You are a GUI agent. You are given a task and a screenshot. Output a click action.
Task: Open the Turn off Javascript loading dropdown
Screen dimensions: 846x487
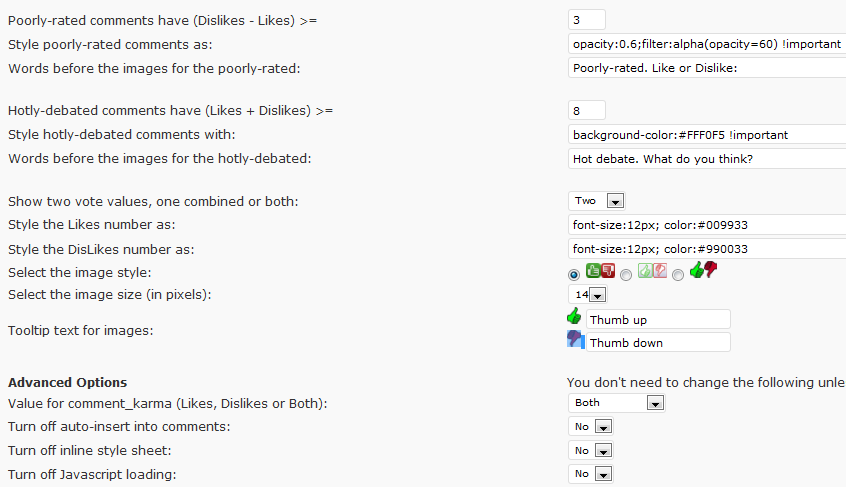[x=591, y=474]
